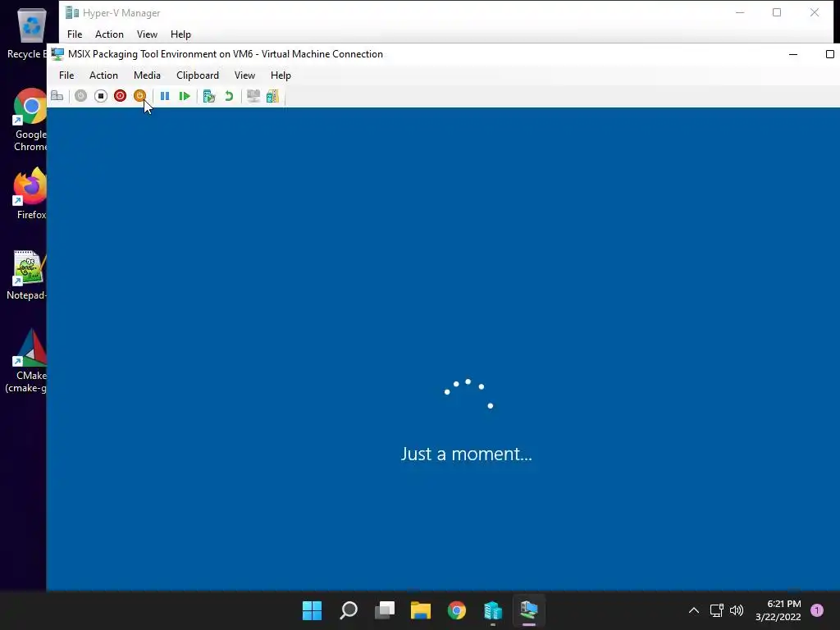Screen dimensions: 840x630
Task: Open File Explorer from the taskbar
Action: point(421,610)
